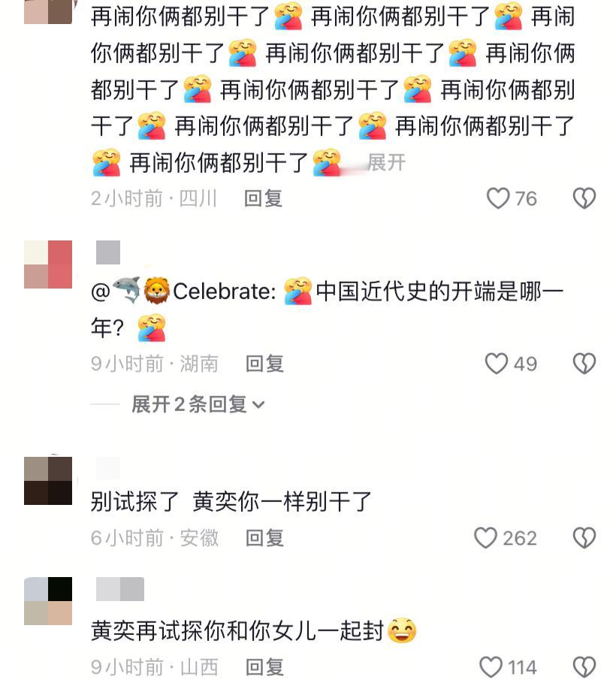This screenshot has height=680, width=616.
Task: Like the Sichuan comment with 76 likes
Action: pos(497,198)
